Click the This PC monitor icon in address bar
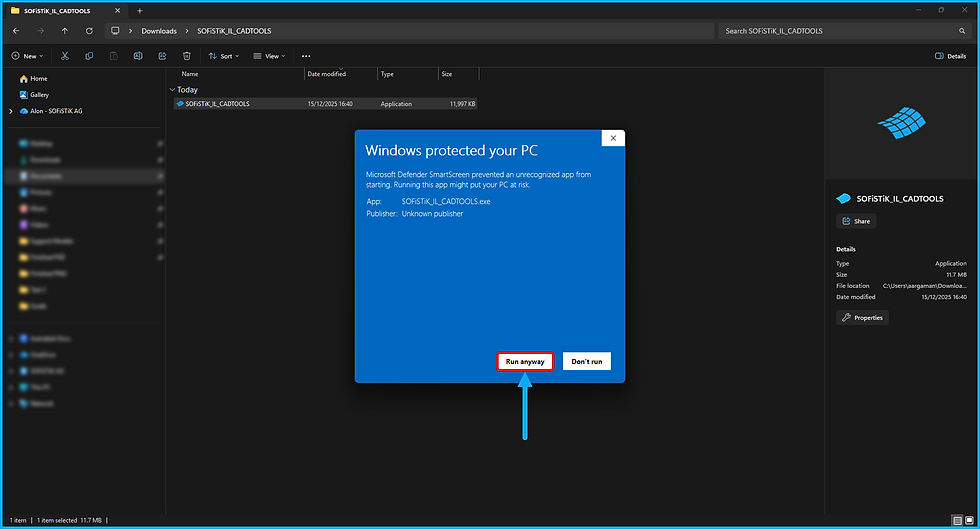The width and height of the screenshot is (980, 529). pyautogui.click(x=115, y=31)
